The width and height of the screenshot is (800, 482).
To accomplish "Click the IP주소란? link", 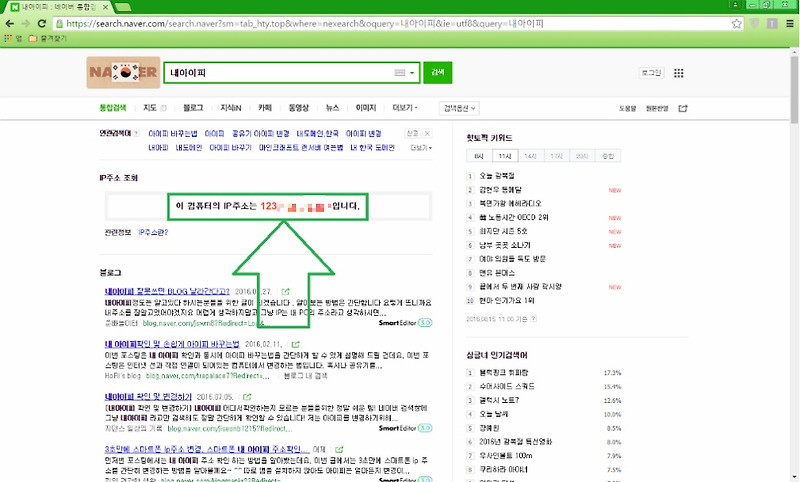I will [153, 233].
